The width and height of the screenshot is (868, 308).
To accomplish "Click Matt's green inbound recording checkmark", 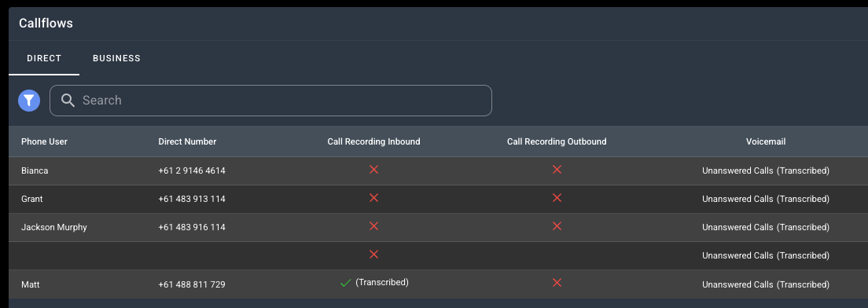I will click(346, 283).
